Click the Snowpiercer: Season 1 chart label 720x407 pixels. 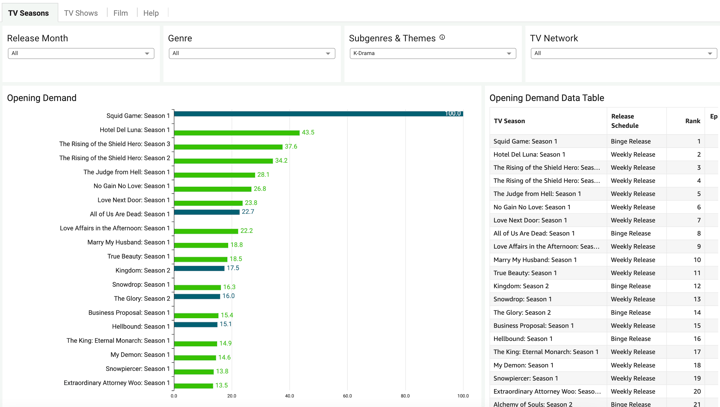tap(138, 368)
